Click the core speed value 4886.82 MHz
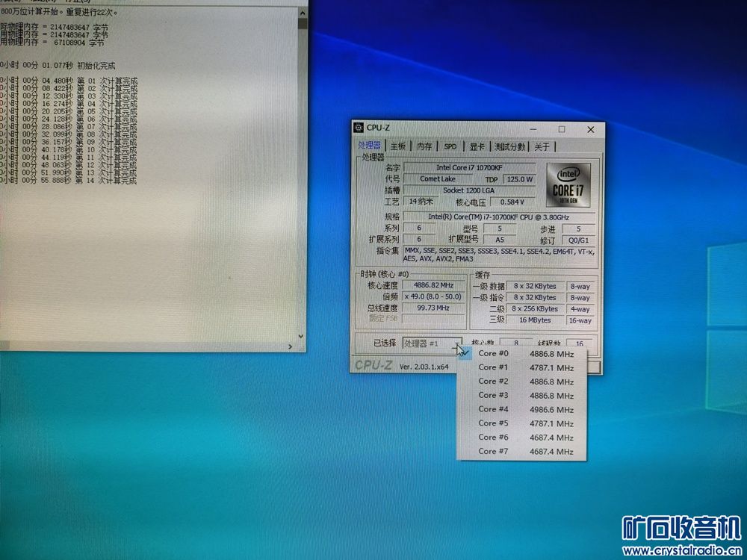 point(433,285)
